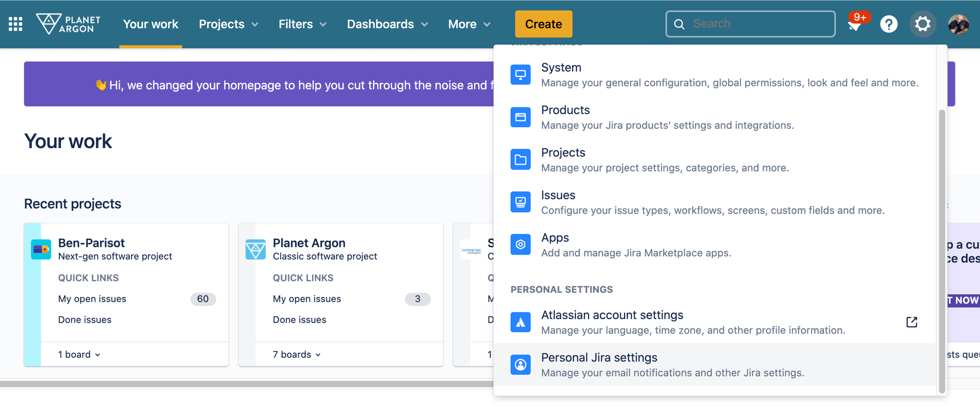Click the search magnifier icon
Viewport: 980px width, 420px height.
[x=679, y=24]
